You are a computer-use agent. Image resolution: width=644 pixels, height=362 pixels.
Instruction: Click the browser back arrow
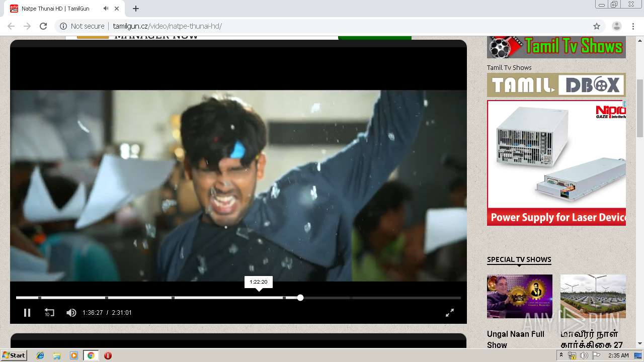[11, 26]
